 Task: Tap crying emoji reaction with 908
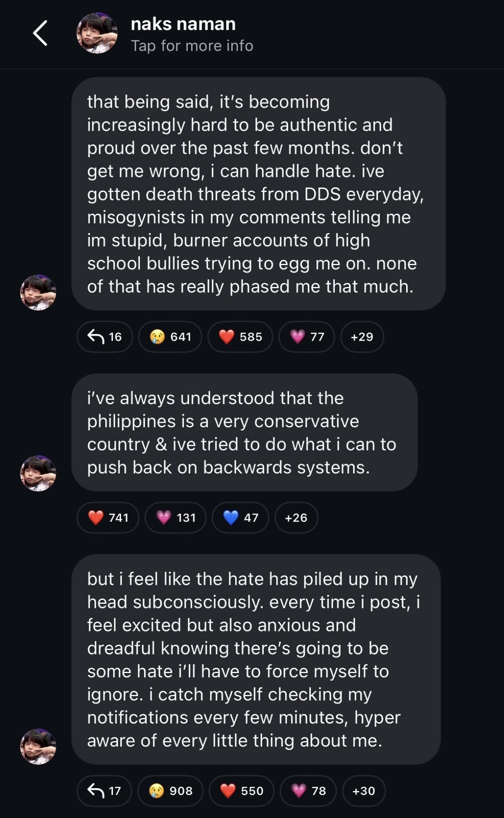pyautogui.click(x=170, y=791)
